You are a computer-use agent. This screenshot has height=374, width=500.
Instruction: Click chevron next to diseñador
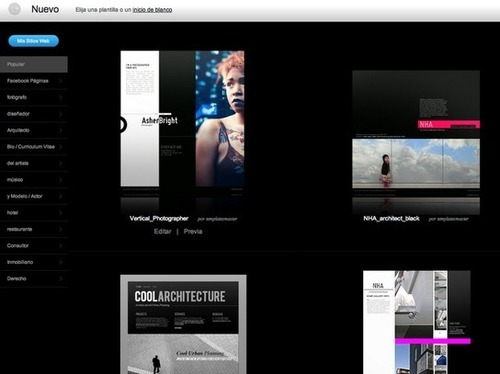(61, 114)
